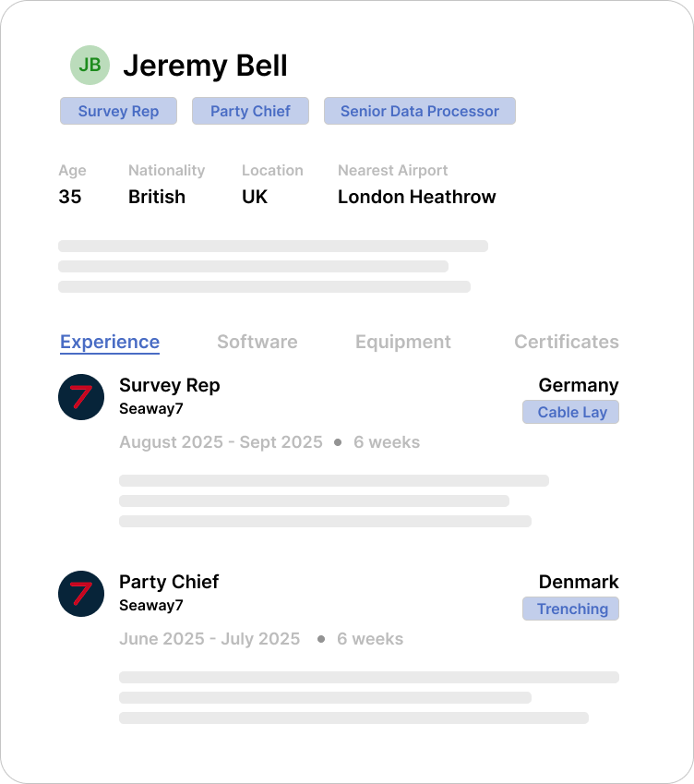Click the Denmark location label
The height and width of the screenshot is (784, 694).
pos(579,582)
